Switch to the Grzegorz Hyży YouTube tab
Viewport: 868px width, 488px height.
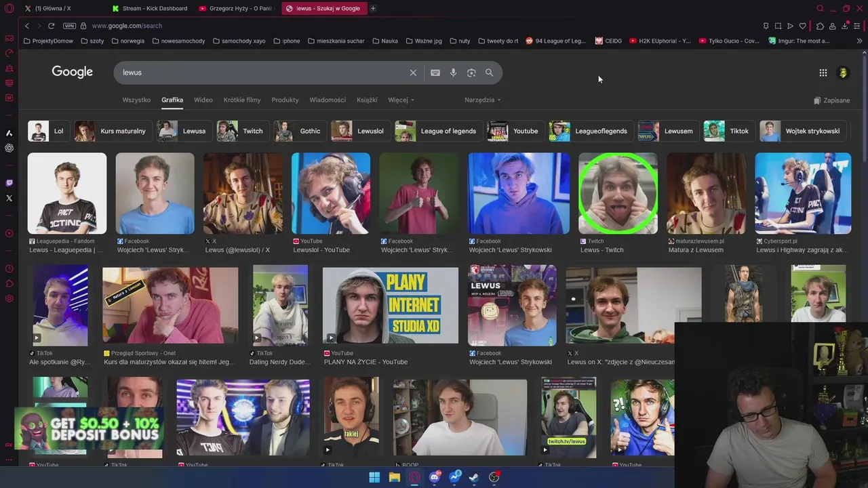[236, 8]
